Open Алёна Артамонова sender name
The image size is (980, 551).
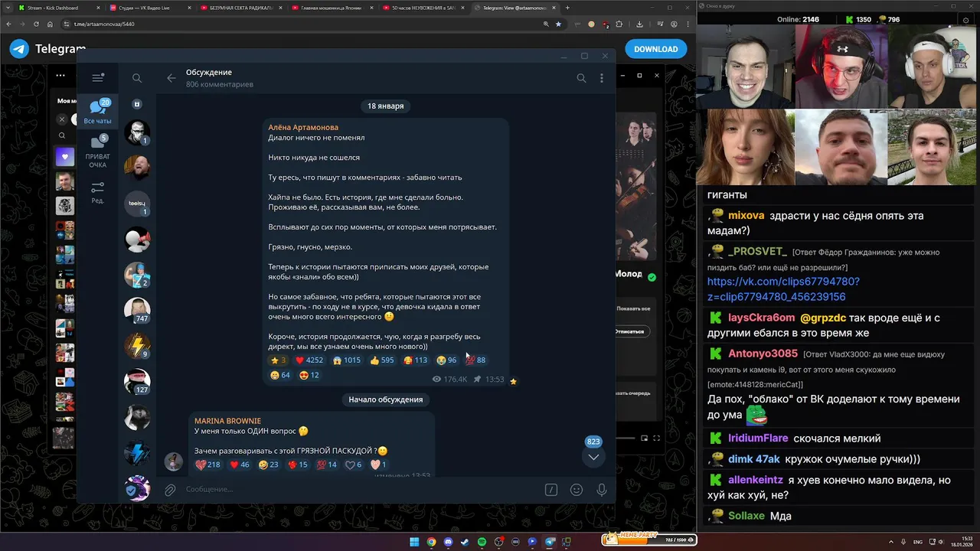[x=303, y=127]
